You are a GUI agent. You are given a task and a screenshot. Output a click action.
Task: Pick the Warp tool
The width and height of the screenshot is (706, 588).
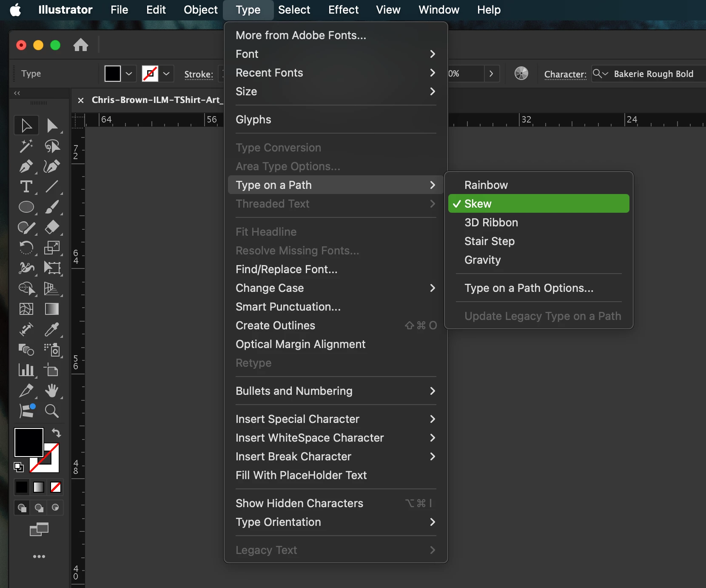[x=26, y=268]
